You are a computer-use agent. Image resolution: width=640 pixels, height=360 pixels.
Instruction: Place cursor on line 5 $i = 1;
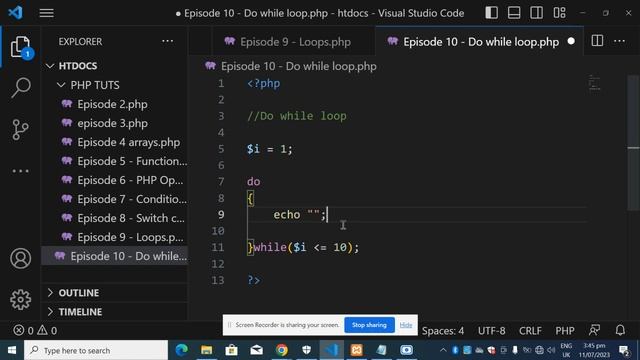269,149
